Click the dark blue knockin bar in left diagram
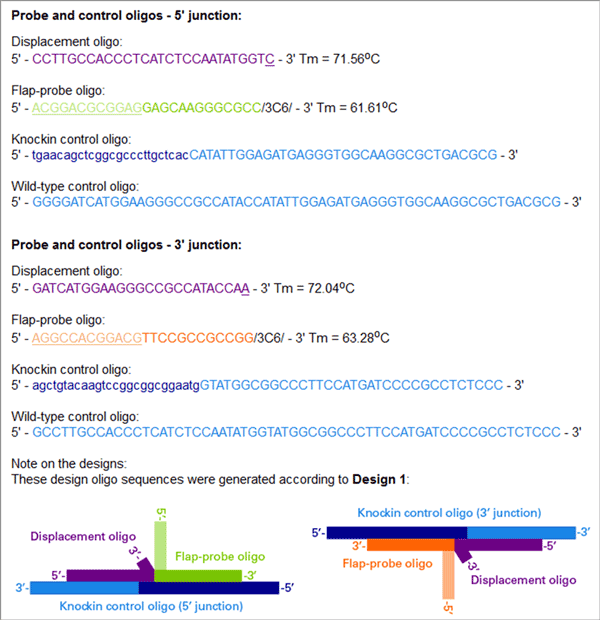This screenshot has height=620, width=600. pyautogui.click(x=209, y=588)
